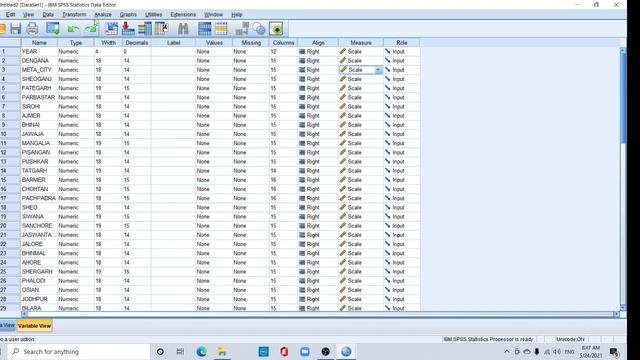Click the Go to variable icon with red arrow
Viewport: 640px width, 360px height.
[128, 29]
